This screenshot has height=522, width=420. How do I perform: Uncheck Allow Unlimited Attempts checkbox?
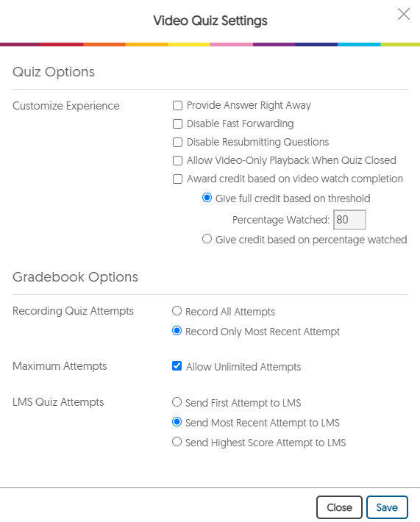(177, 366)
